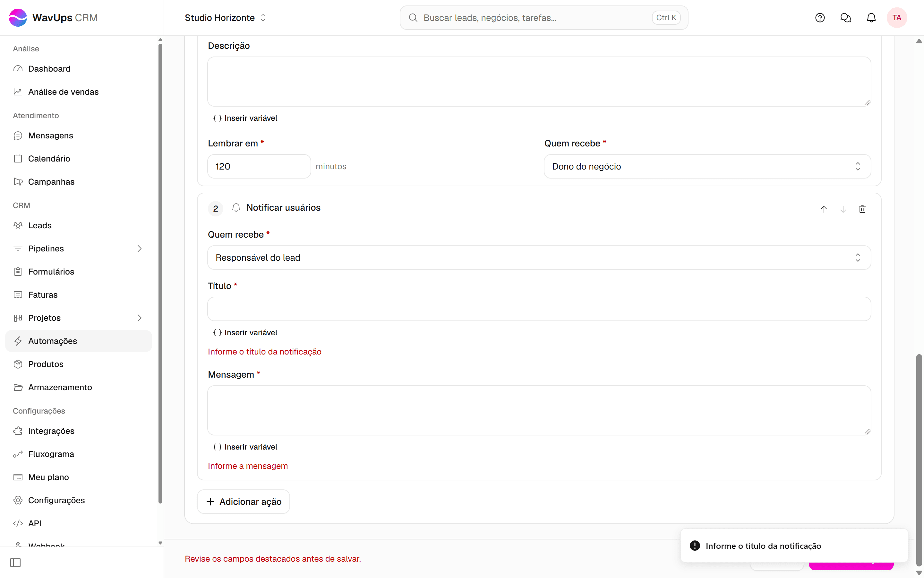Click 'Revise os campos destacados' error text

pyautogui.click(x=273, y=559)
